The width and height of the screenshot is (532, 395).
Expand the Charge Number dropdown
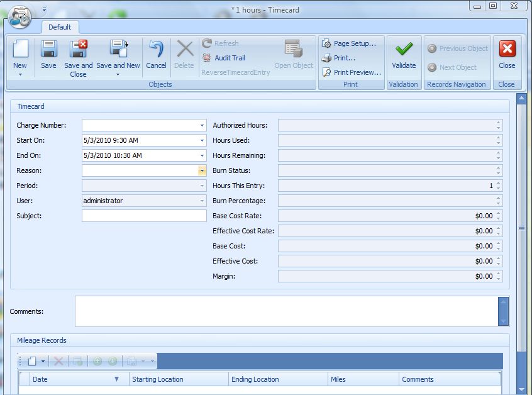point(202,125)
